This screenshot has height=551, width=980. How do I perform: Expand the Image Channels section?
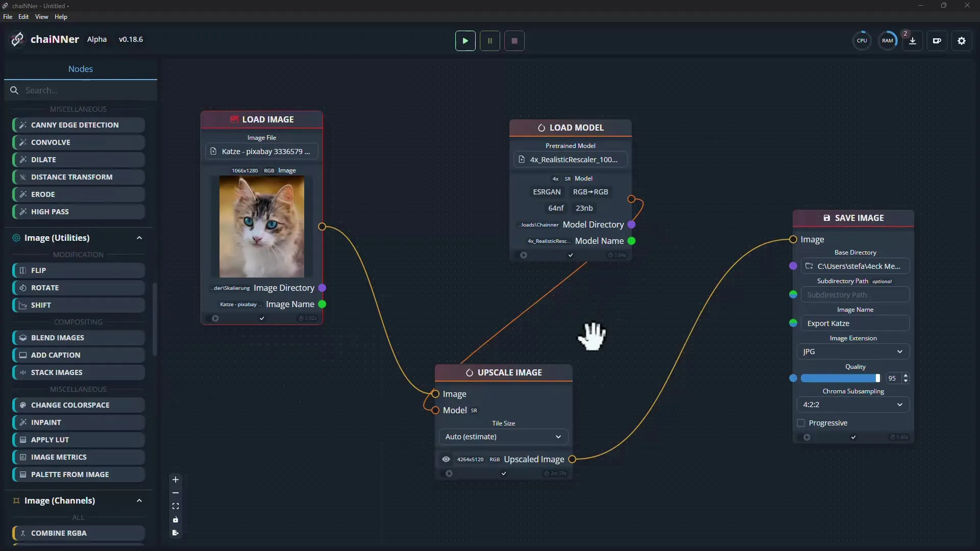pos(139,500)
